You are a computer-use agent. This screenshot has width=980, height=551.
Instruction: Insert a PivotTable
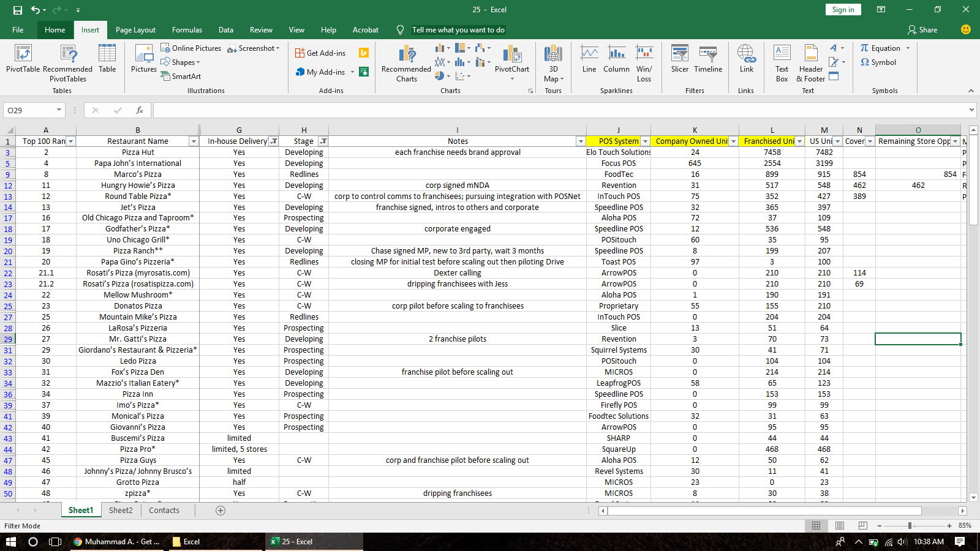(x=22, y=61)
